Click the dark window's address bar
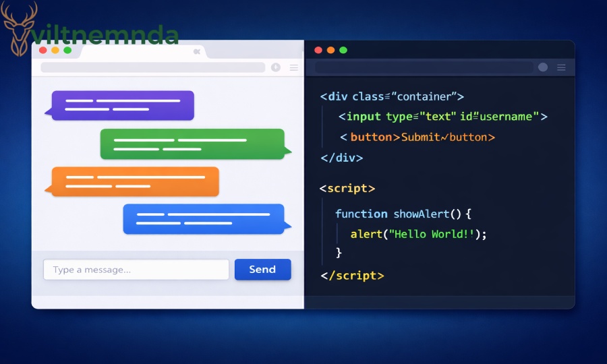 (424, 67)
